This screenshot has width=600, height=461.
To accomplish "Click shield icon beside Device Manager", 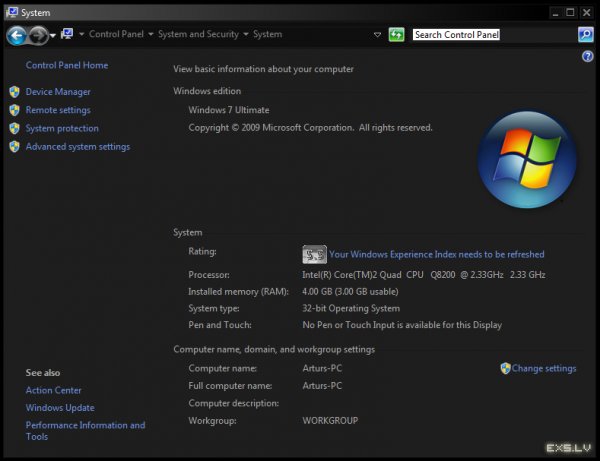I will pyautogui.click(x=15, y=92).
